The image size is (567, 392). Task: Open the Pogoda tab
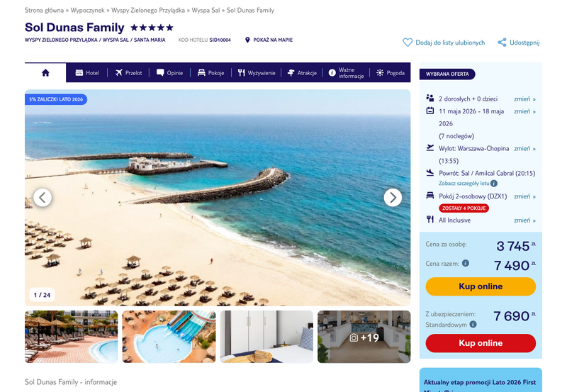coord(391,73)
